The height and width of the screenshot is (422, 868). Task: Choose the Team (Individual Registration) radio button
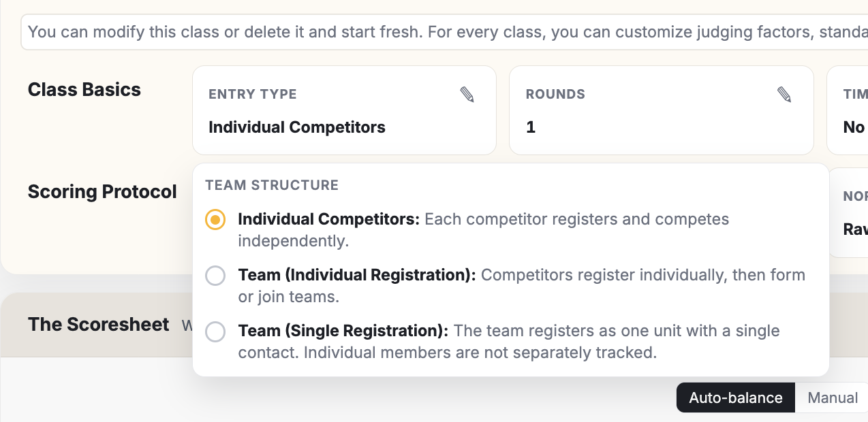pos(215,276)
